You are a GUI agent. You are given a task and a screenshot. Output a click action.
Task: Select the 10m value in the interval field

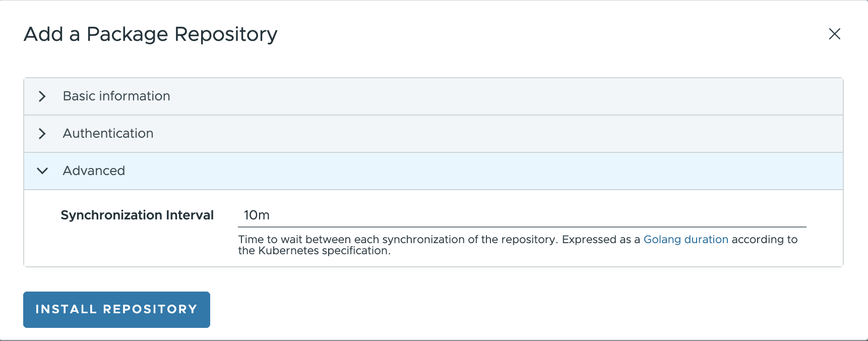point(256,215)
